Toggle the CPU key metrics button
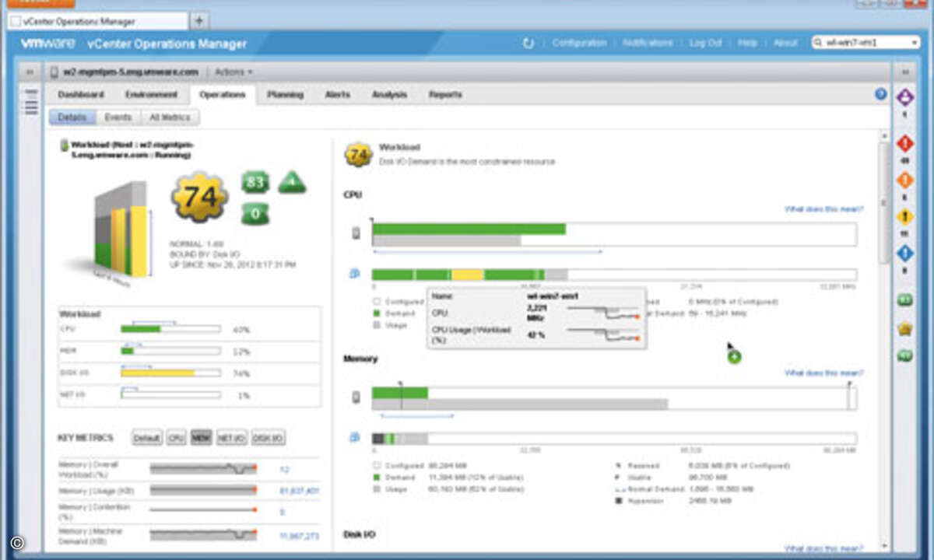This screenshot has width=934, height=560. click(176, 439)
